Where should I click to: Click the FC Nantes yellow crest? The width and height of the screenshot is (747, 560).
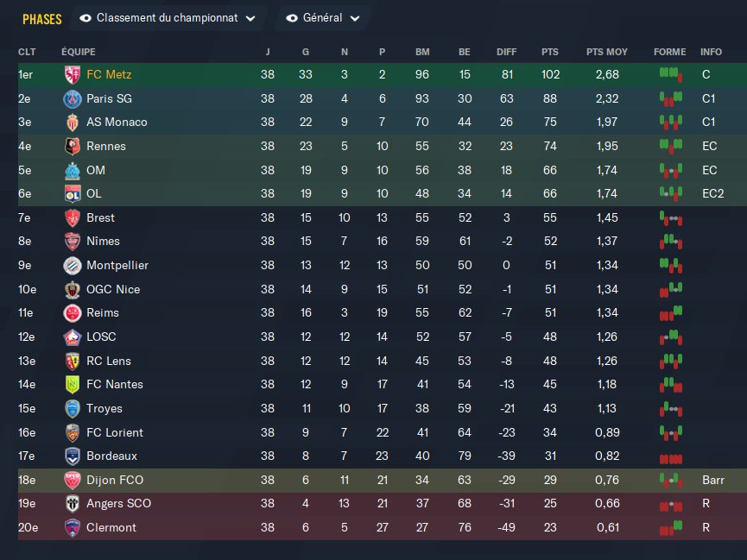coord(72,385)
